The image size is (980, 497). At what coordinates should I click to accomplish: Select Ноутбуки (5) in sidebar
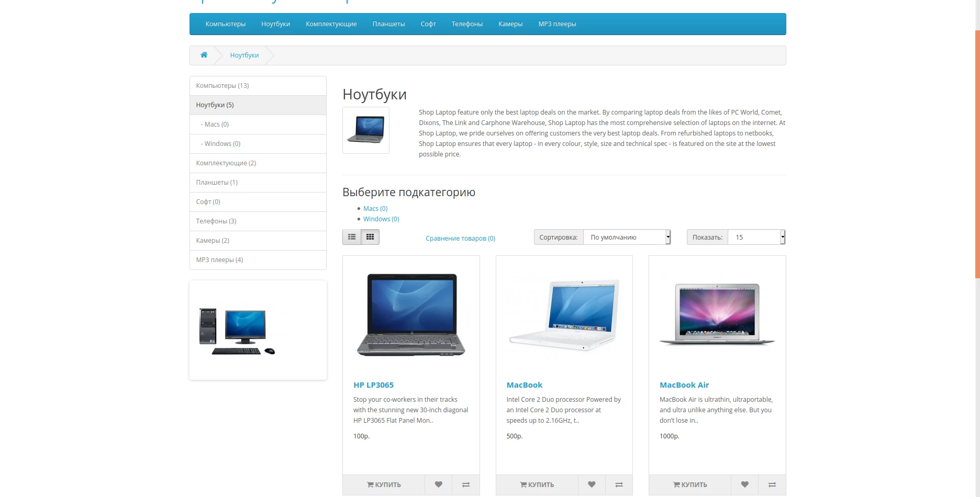click(x=258, y=105)
